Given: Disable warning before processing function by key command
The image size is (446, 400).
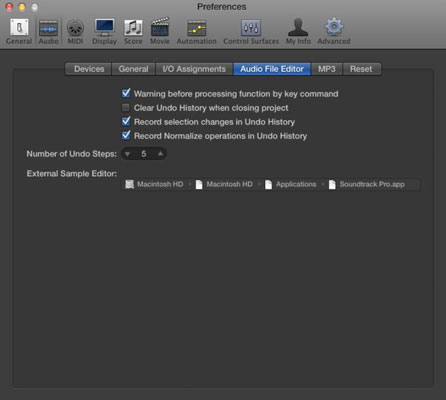Looking at the screenshot, I should coord(126,93).
